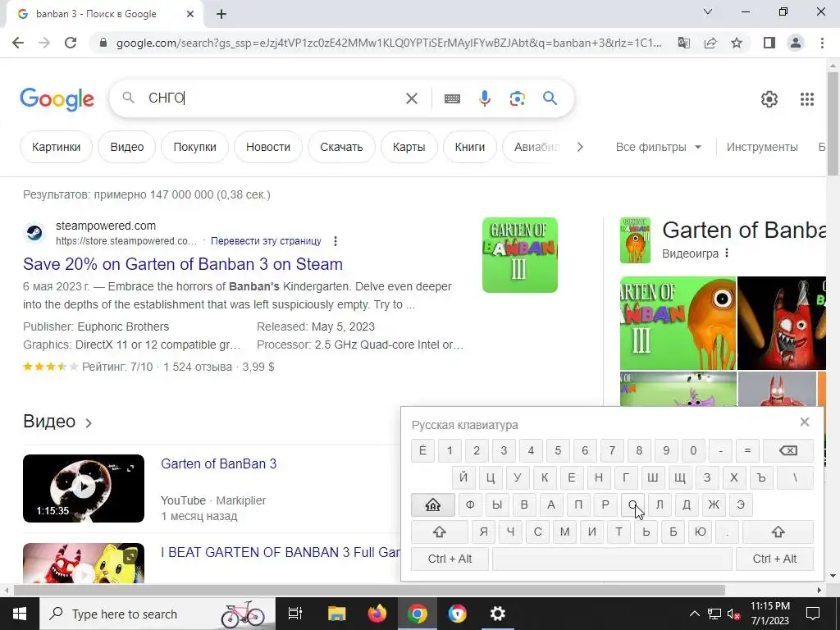Click the horizontal scrollbar thumb

click(x=369, y=590)
